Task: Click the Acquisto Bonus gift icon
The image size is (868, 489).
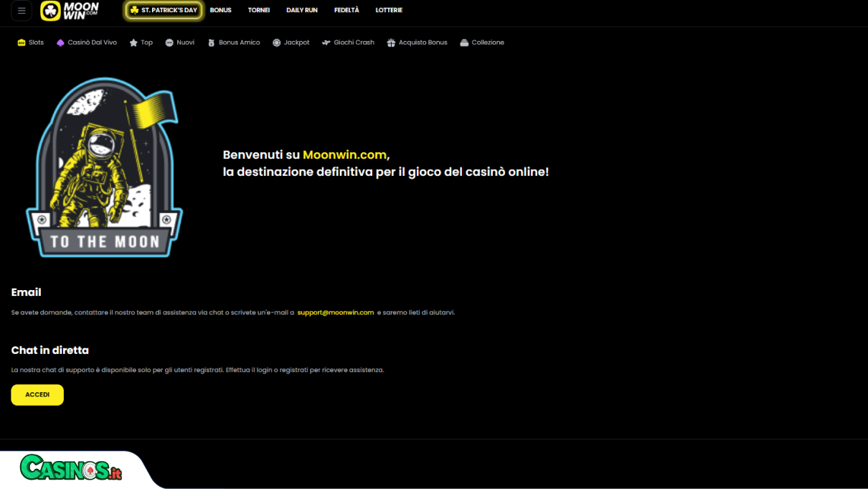Action: [x=391, y=43]
